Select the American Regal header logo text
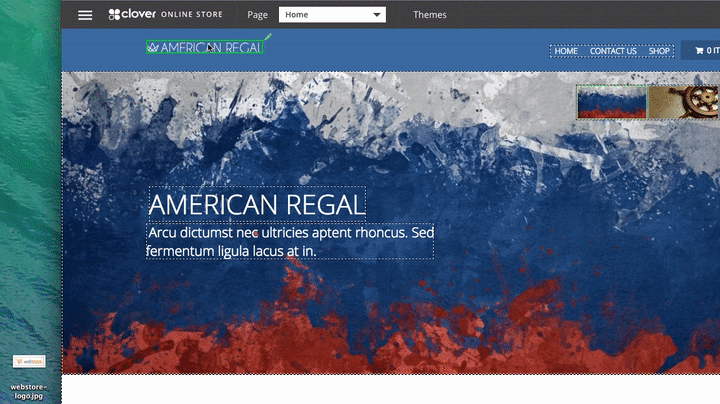The height and width of the screenshot is (404, 720). click(211, 47)
